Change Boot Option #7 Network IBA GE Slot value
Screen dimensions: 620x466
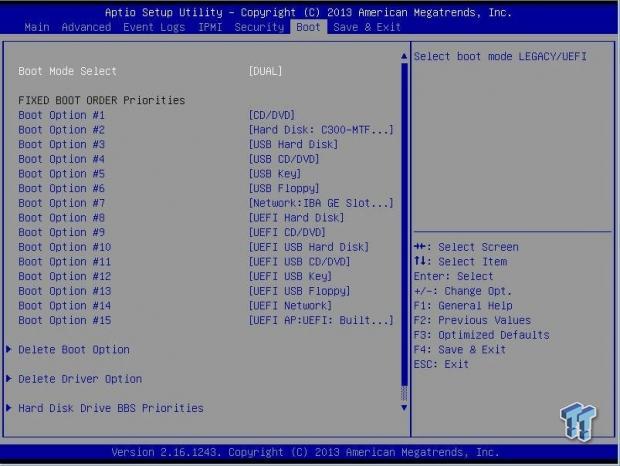(x=321, y=203)
